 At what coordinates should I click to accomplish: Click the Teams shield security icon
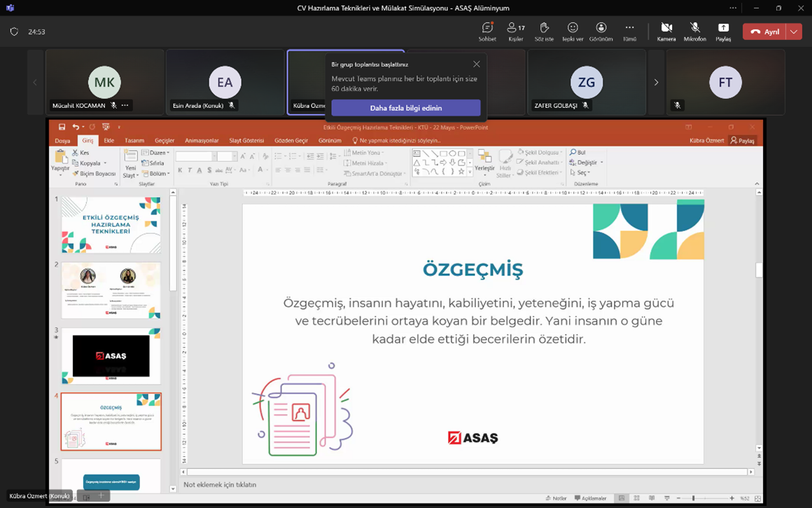click(x=14, y=32)
